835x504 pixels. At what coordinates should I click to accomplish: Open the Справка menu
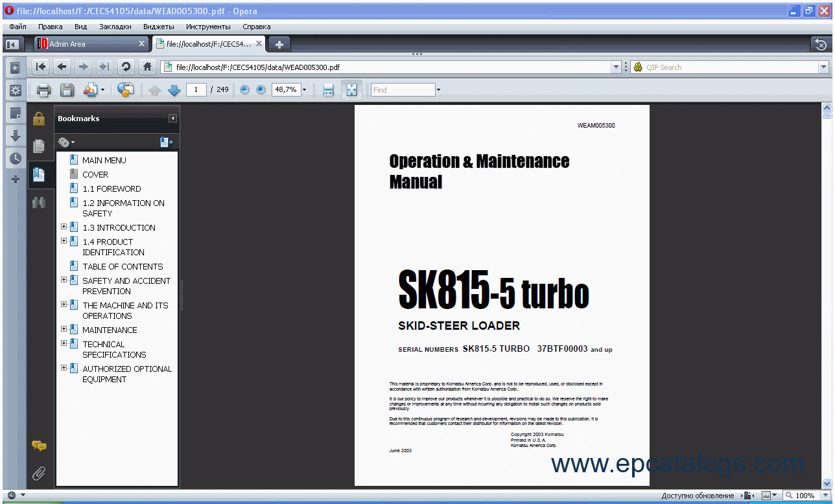tap(257, 27)
